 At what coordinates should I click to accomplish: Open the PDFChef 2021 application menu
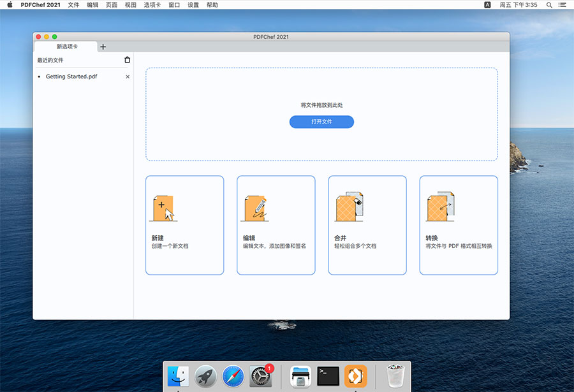[41, 4]
